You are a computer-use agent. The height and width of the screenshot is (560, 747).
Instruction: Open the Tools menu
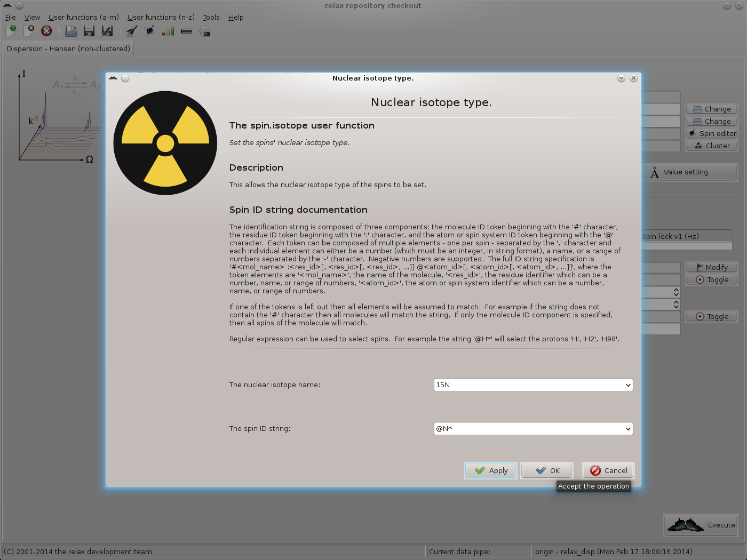pyautogui.click(x=211, y=17)
